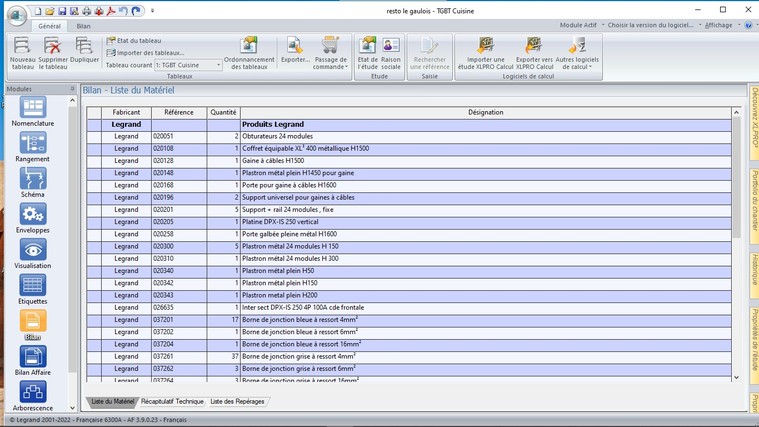The width and height of the screenshot is (759, 427).
Task: Open the Rangement module
Action: [33, 144]
